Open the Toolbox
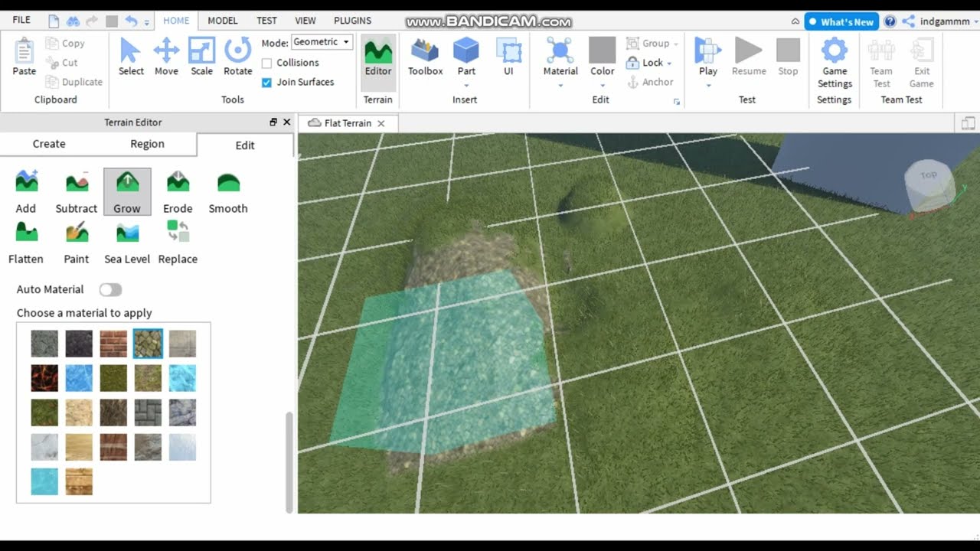The height and width of the screenshot is (551, 980). point(425,57)
